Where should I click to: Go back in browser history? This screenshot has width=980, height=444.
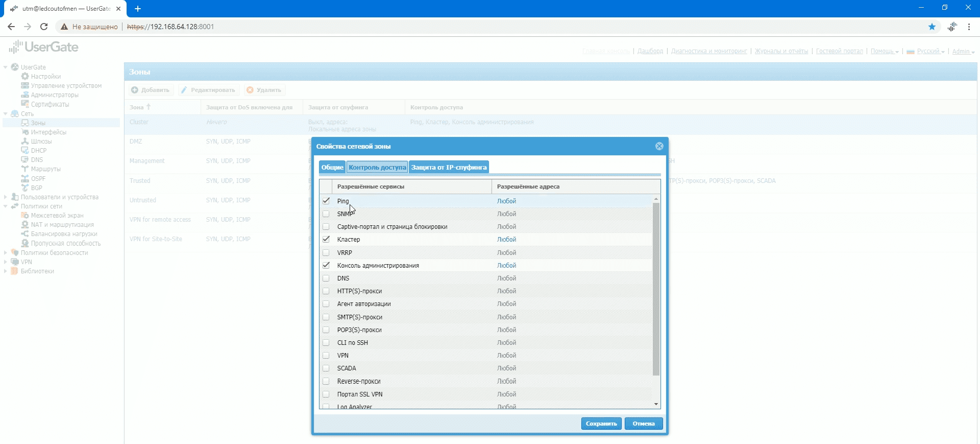[11, 27]
